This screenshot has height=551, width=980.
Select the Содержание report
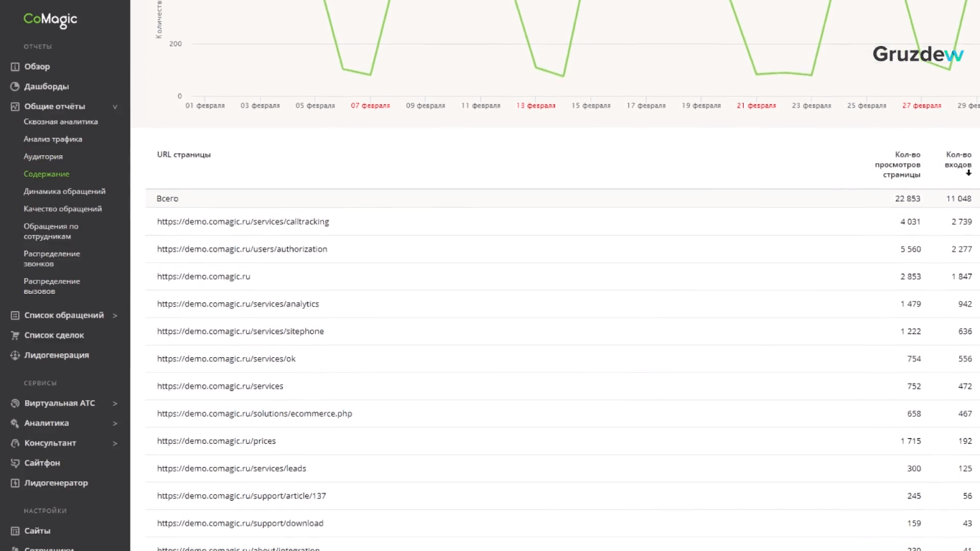(x=46, y=174)
